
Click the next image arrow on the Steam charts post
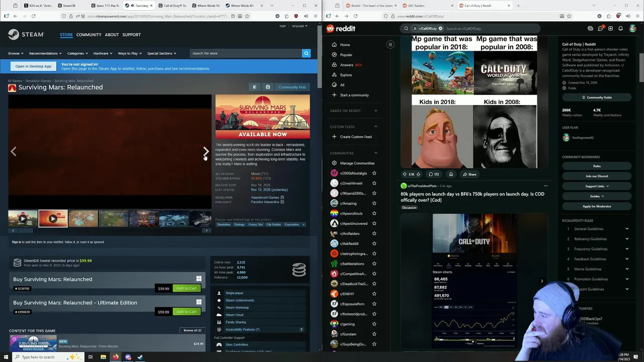542,281
